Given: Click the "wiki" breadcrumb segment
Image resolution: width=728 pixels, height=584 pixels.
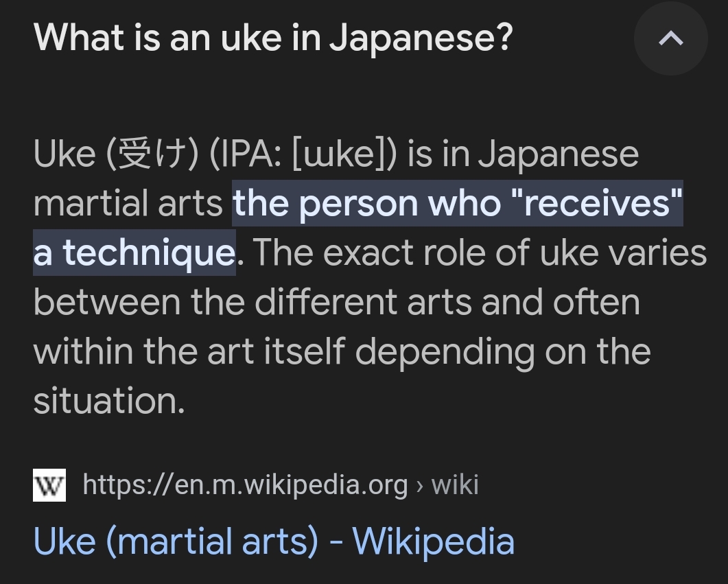Looking at the screenshot, I should 454,485.
